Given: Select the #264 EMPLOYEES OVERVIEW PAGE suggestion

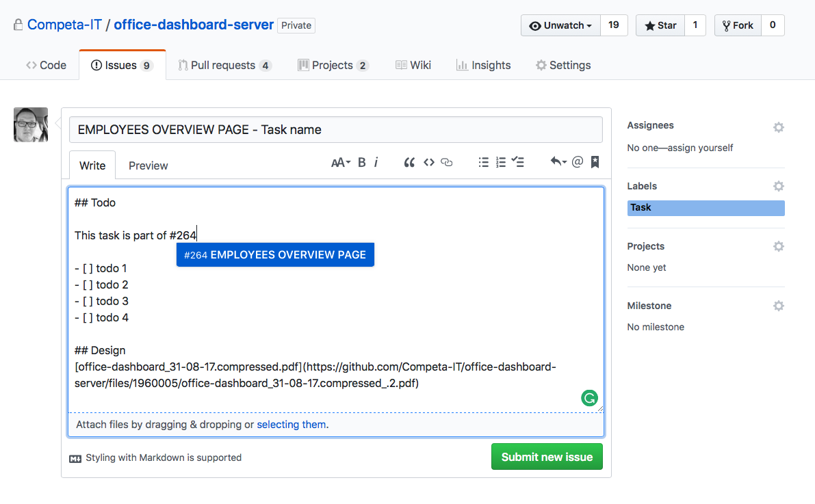Looking at the screenshot, I should [275, 254].
